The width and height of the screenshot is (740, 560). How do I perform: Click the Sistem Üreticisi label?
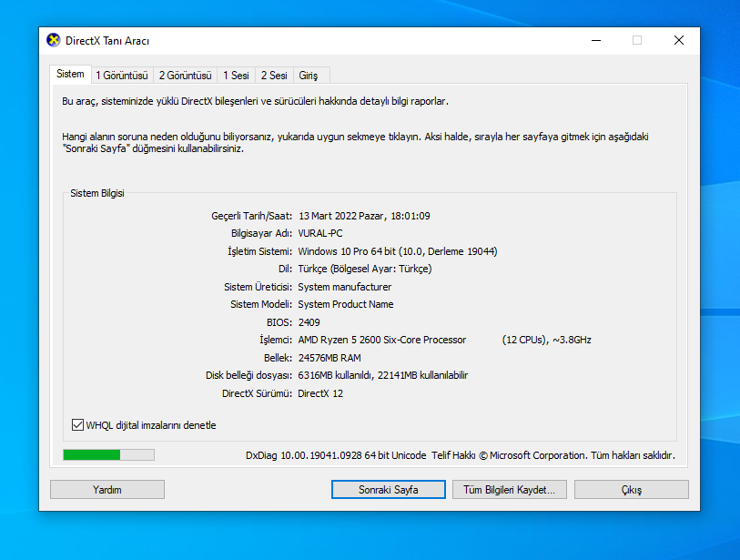[x=258, y=287]
